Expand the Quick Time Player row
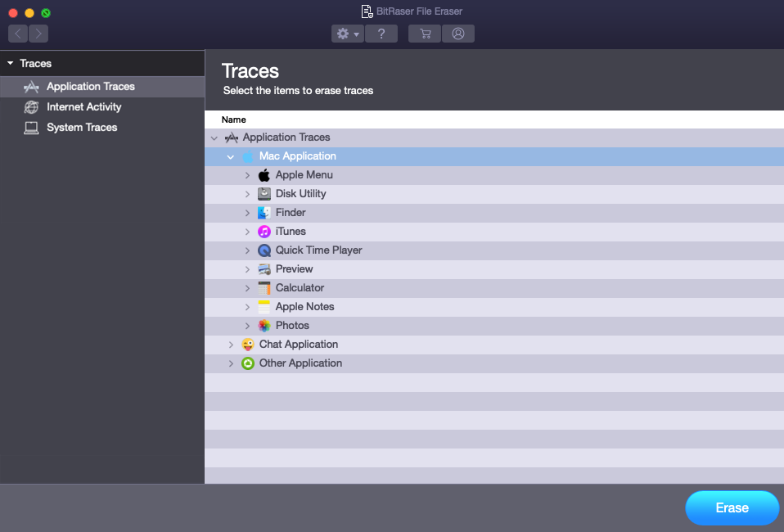Viewport: 784px width, 532px height. click(247, 250)
